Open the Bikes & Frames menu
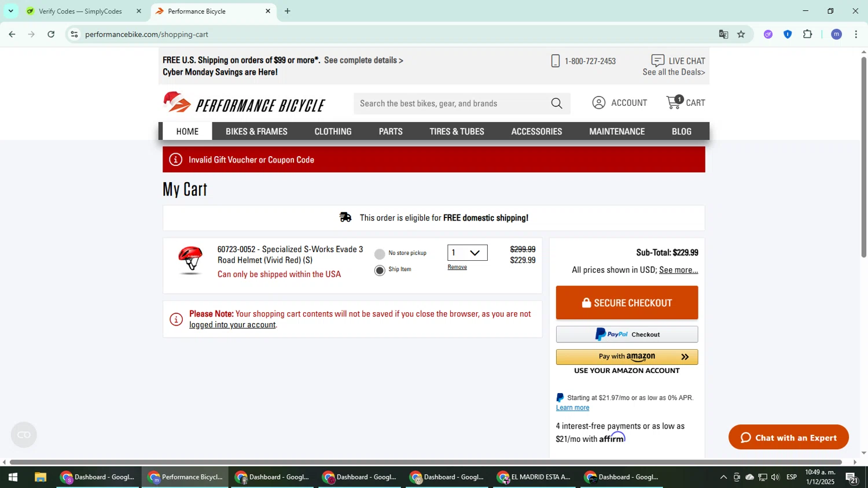This screenshot has height=488, width=868. 256,131
